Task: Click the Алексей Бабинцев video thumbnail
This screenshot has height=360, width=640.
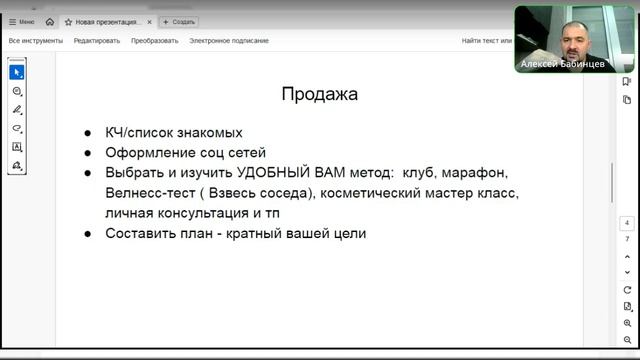Action: coord(574,39)
